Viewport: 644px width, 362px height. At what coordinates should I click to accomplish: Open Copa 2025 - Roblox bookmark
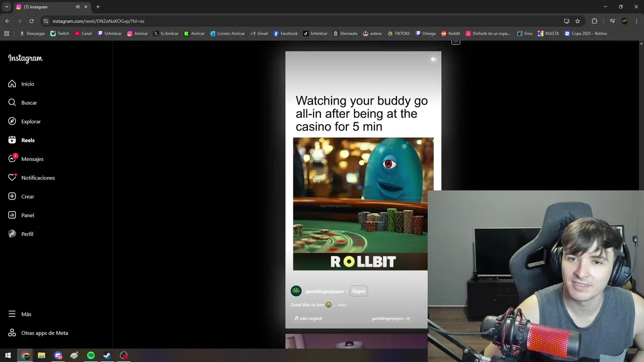[x=586, y=34]
